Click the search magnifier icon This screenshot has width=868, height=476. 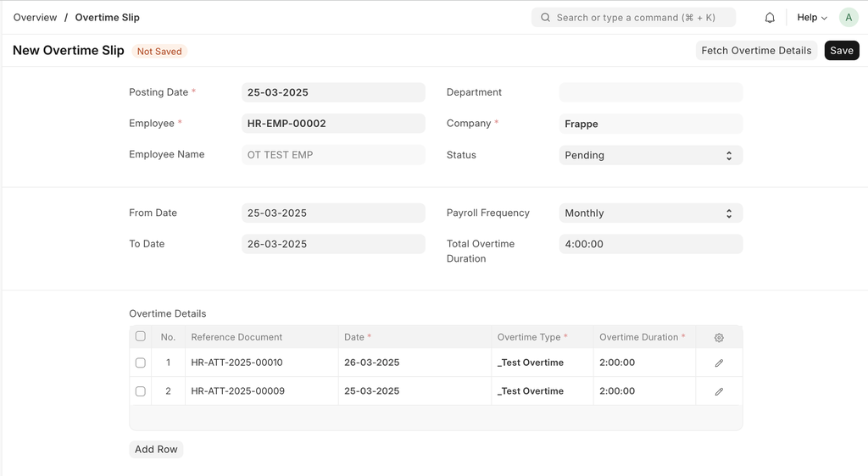point(546,18)
